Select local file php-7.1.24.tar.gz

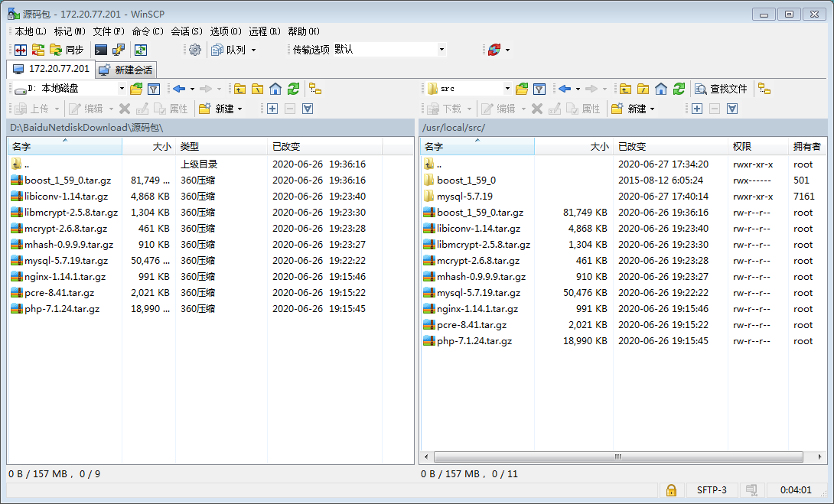(62, 309)
